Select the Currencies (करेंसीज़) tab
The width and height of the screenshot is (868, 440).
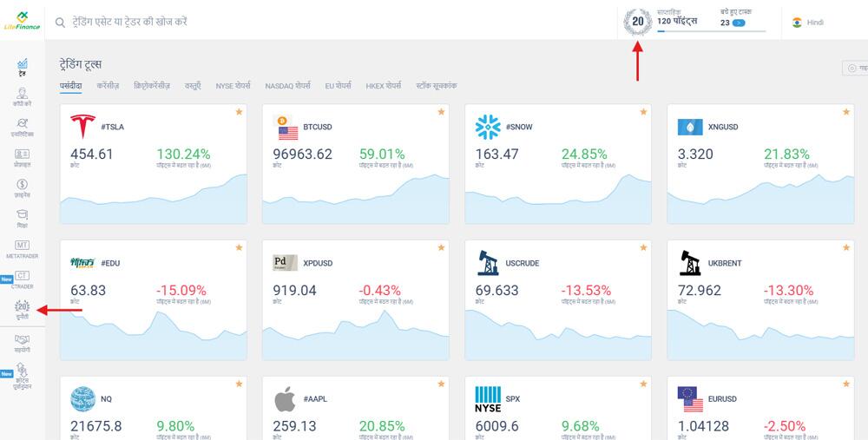tap(108, 86)
